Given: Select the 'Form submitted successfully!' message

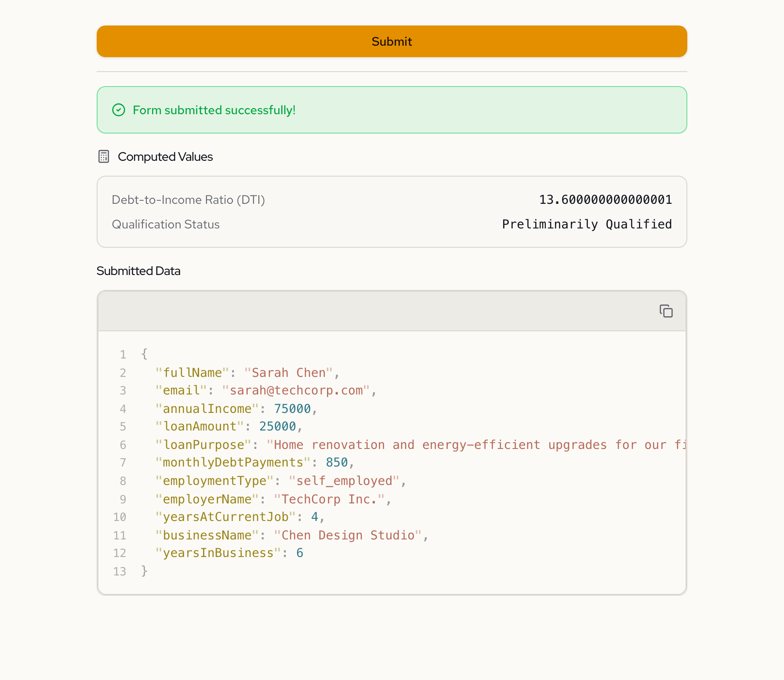Looking at the screenshot, I should pos(214,110).
